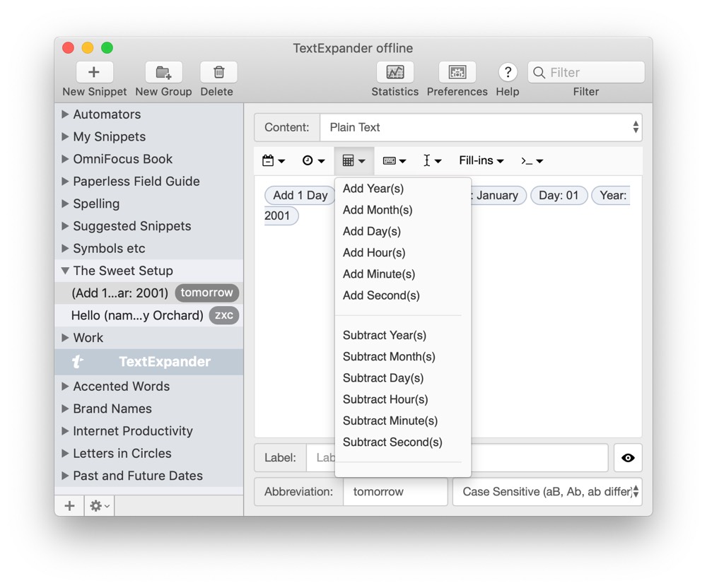Expand the Spelling group

point(65,204)
